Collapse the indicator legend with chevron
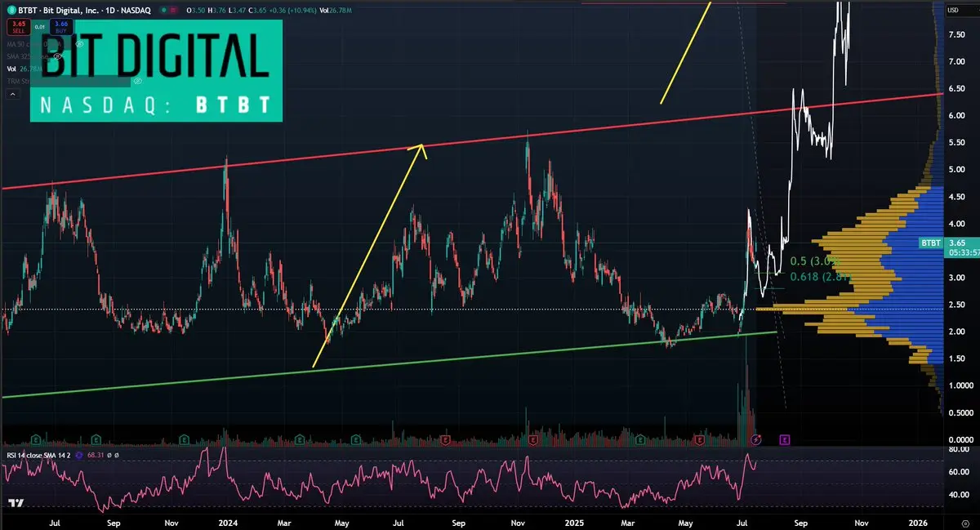Viewport: 980px width, 530px height. pos(12,95)
